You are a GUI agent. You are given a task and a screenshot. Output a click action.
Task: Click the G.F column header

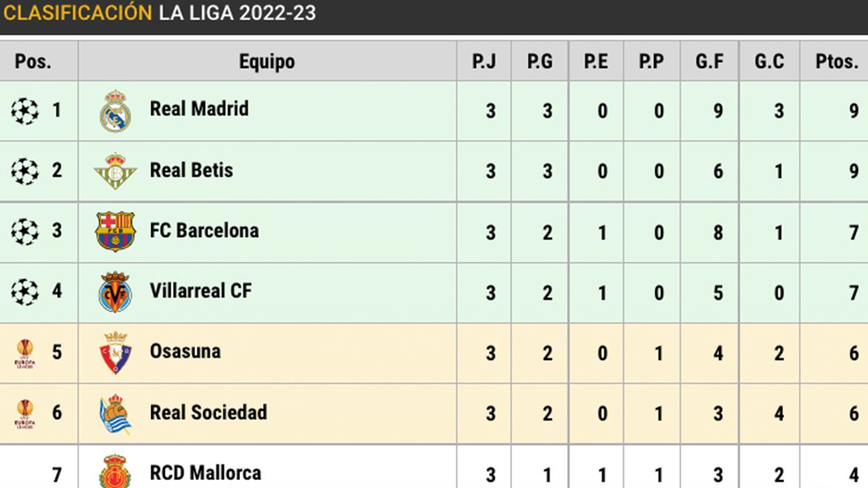point(710,61)
